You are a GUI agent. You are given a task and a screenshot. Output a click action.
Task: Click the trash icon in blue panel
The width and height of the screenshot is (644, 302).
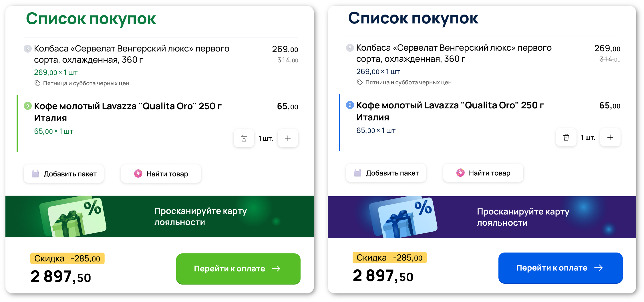(566, 137)
